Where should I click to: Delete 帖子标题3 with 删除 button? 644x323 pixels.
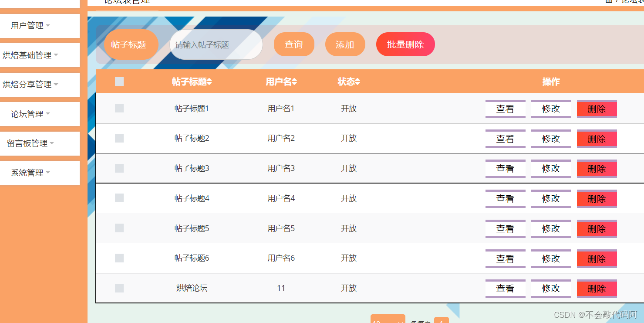click(x=597, y=169)
